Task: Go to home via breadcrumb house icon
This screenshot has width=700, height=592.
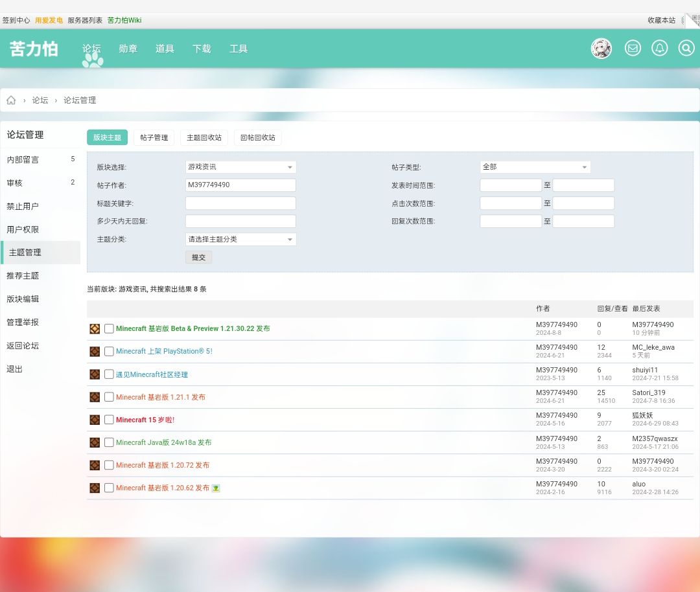Action: click(x=11, y=100)
